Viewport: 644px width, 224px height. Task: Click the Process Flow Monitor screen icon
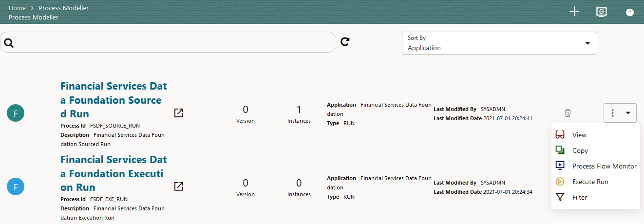pos(560,166)
